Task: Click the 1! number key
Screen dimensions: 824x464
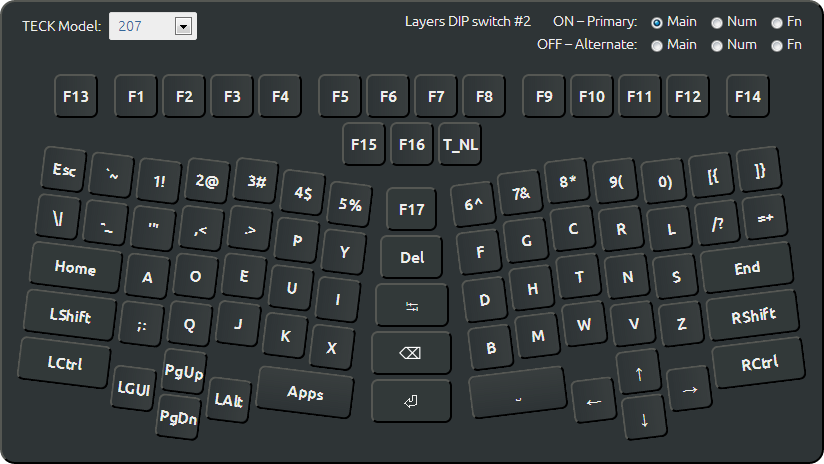Action: click(x=159, y=181)
